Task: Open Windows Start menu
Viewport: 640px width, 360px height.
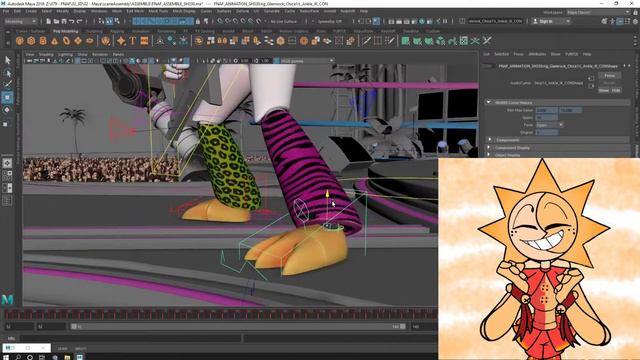Action: 6,357
